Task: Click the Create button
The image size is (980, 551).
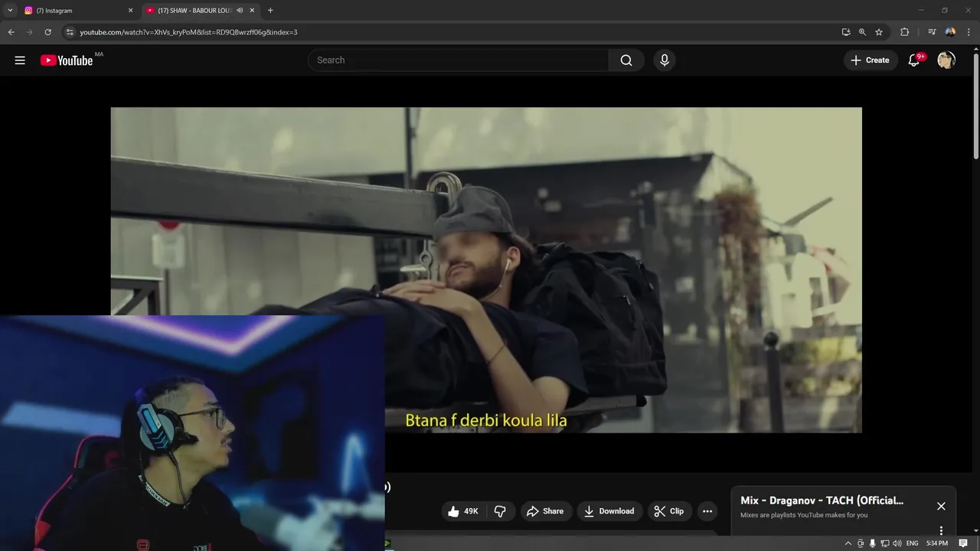Action: (871, 60)
